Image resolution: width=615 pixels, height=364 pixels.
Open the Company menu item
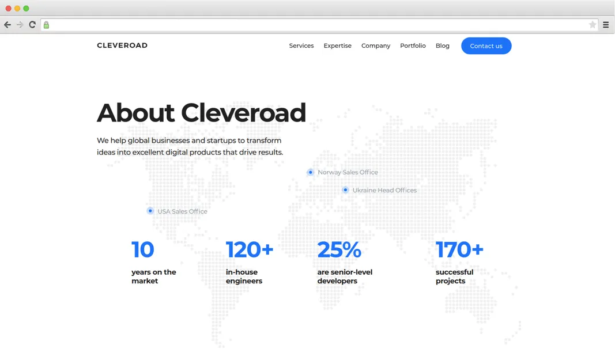(x=376, y=46)
